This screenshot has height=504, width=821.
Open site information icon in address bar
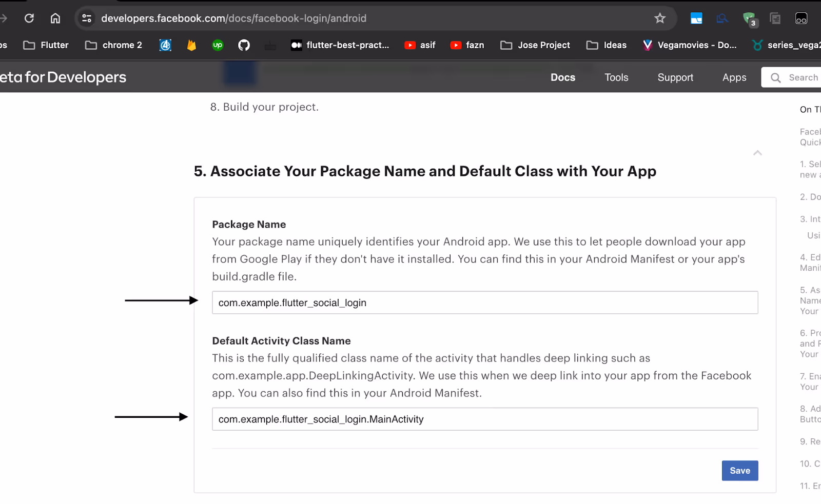[87, 18]
